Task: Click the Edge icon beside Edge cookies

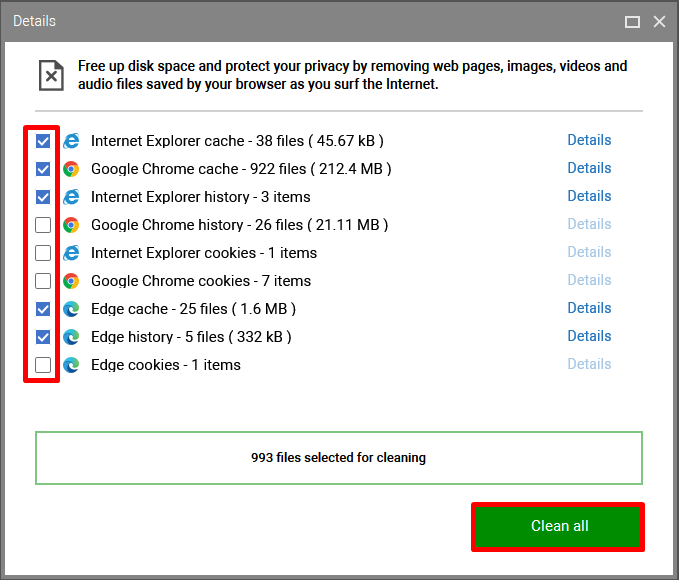Action: (x=71, y=365)
